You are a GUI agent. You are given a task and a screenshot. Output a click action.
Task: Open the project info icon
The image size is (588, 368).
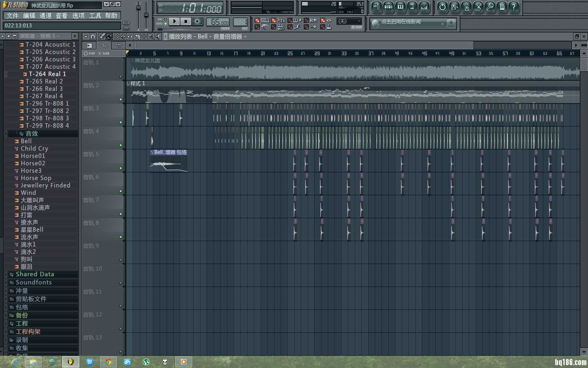502,7
